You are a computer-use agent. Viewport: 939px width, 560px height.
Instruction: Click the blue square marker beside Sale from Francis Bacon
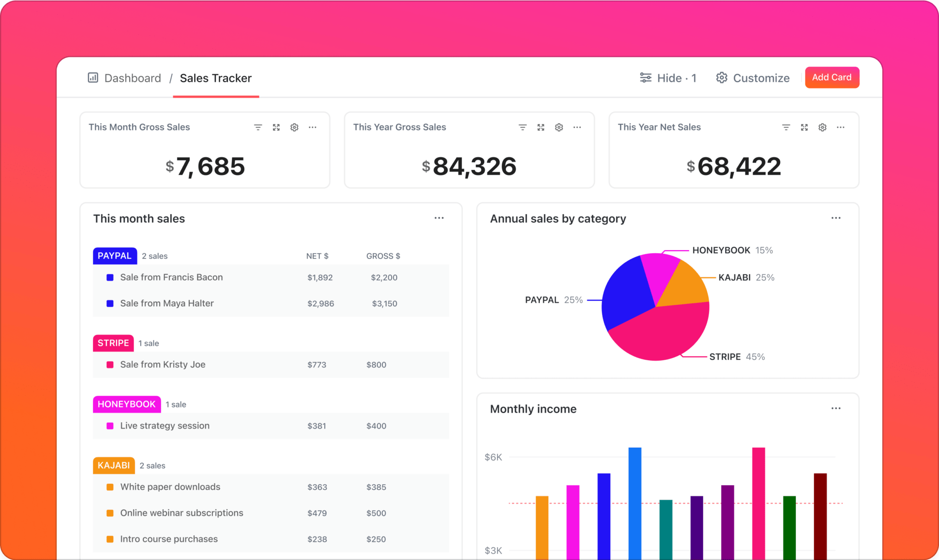pyautogui.click(x=109, y=277)
